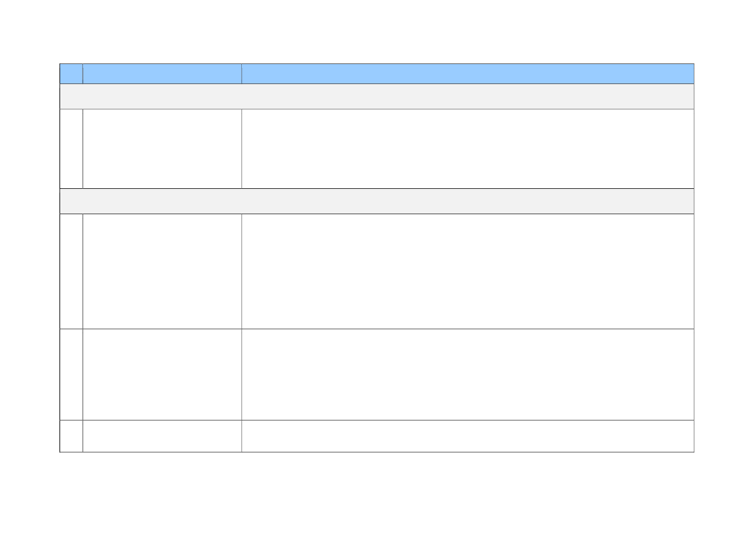Viewport: 756px width, 535px height.
Task: Select narrow cell under first gray row
Action: pyautogui.click(x=71, y=149)
